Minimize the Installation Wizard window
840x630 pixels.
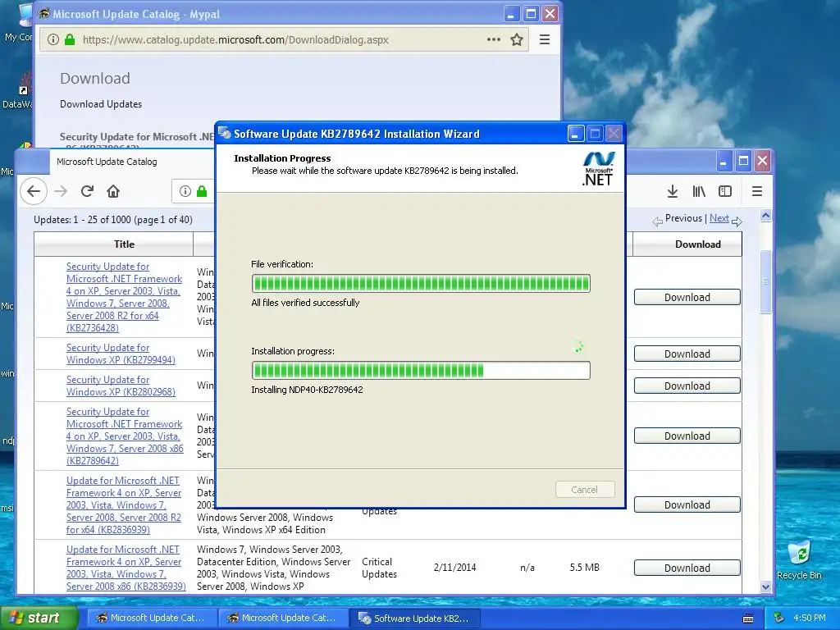point(576,134)
